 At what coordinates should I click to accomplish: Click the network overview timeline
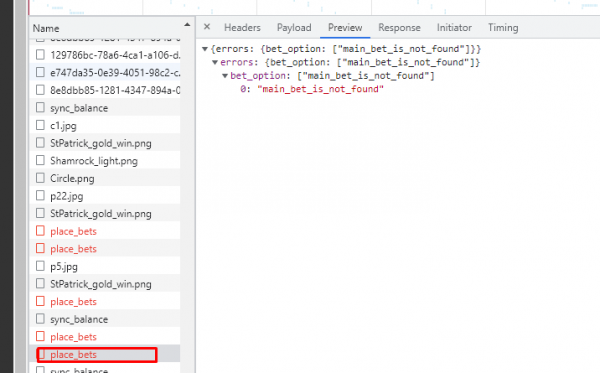coord(314,7)
